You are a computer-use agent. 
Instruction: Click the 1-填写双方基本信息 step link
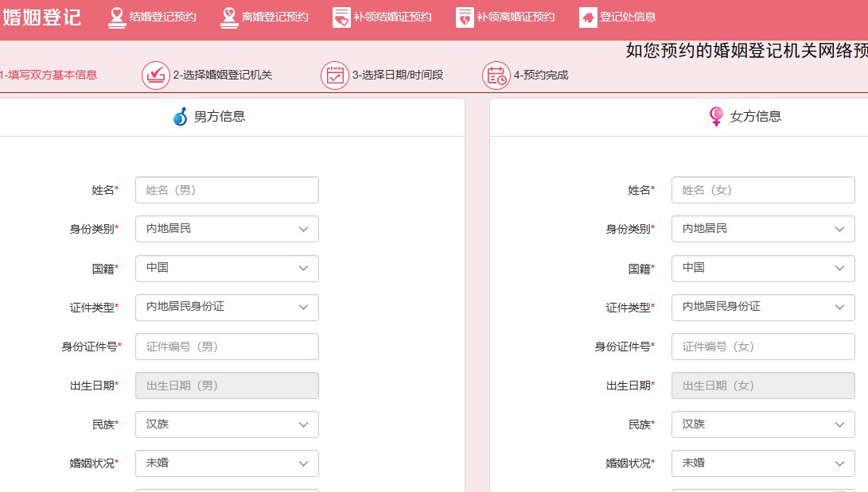coord(49,76)
